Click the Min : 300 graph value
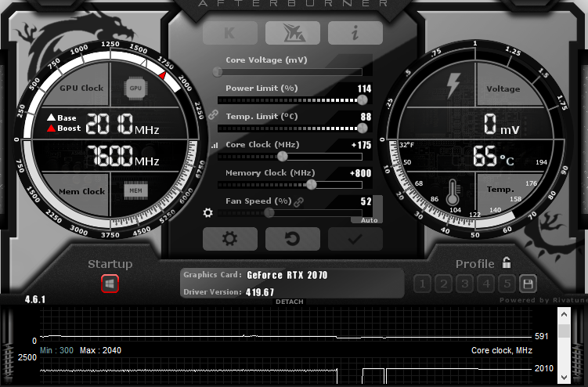 tap(56, 351)
